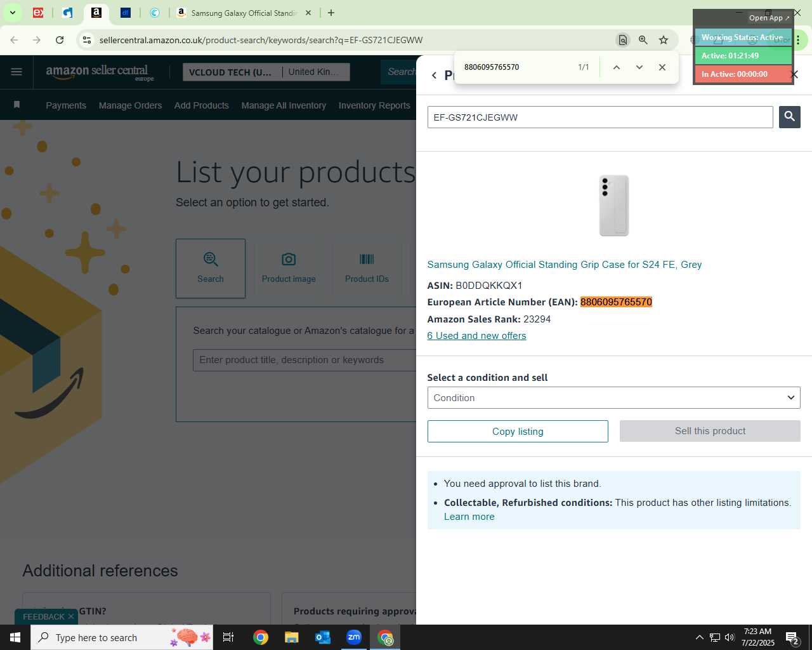Image resolution: width=812 pixels, height=650 pixels.
Task: Open the Seller Central hamburger menu
Action: coord(16,72)
